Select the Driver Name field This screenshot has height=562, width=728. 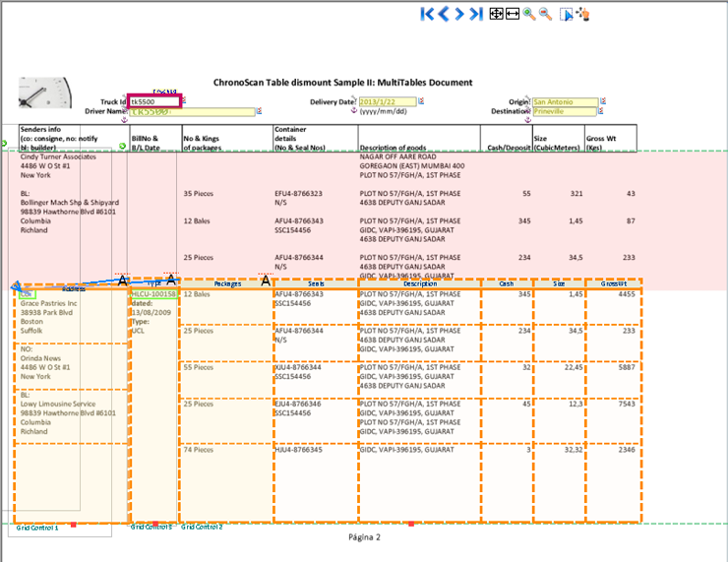192,112
